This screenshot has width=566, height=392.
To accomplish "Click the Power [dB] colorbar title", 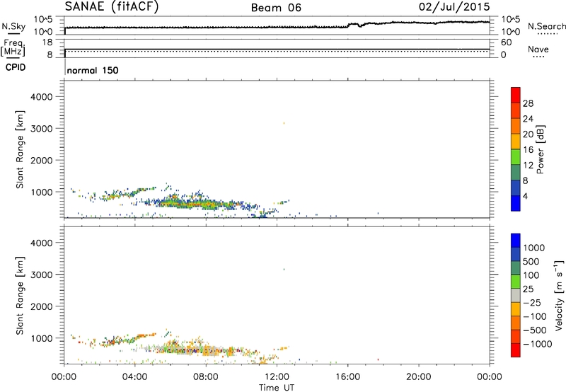I will [x=540, y=149].
